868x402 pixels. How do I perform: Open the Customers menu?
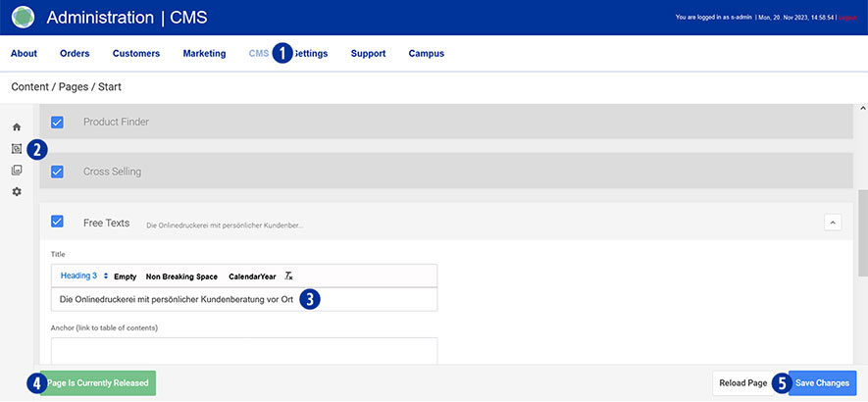click(x=135, y=54)
